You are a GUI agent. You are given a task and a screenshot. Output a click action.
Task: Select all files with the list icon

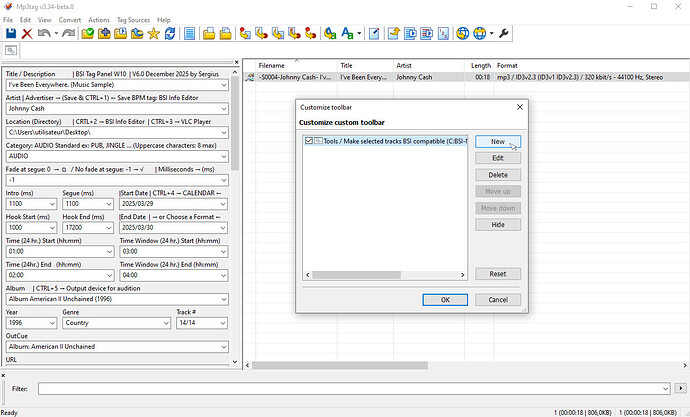click(x=189, y=33)
